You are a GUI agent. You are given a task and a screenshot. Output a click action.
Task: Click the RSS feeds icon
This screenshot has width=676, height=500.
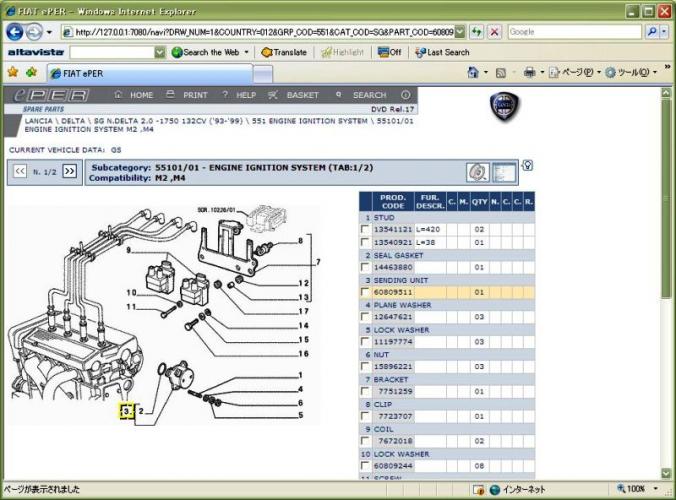coord(501,73)
